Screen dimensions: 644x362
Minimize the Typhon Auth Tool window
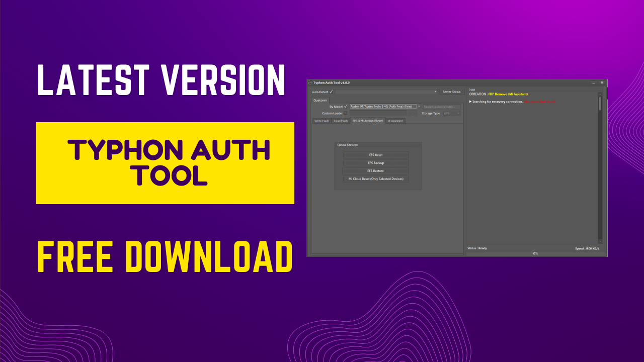[594, 82]
